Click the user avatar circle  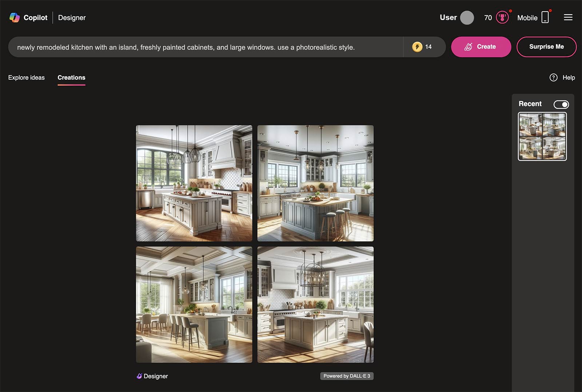[x=467, y=17]
